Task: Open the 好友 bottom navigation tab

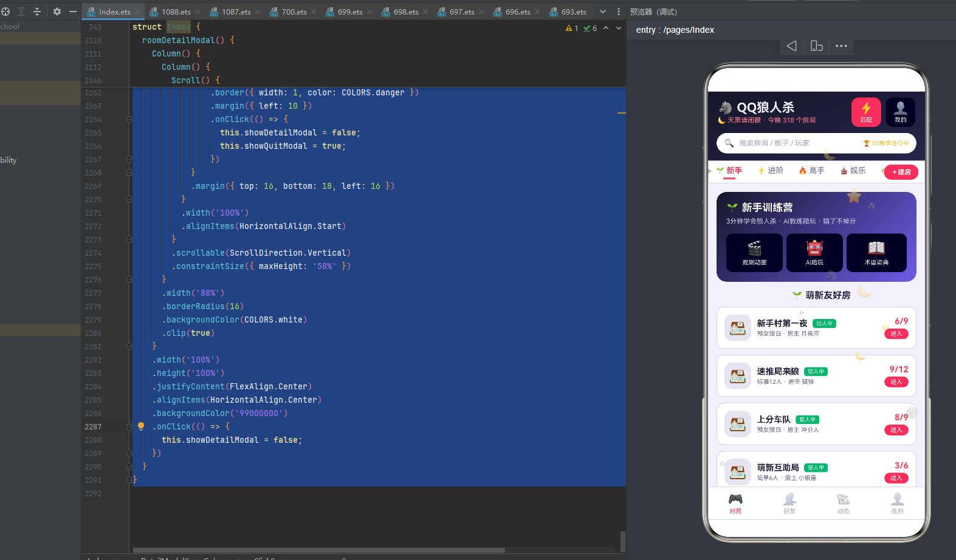Action: click(789, 504)
